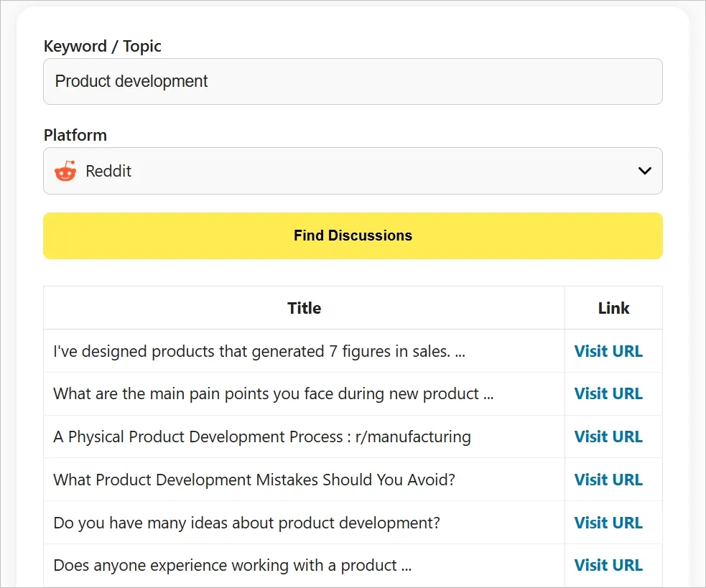Open Visit URL for main pain points discussion
Viewport: 706px width, 588px height.
(x=608, y=393)
